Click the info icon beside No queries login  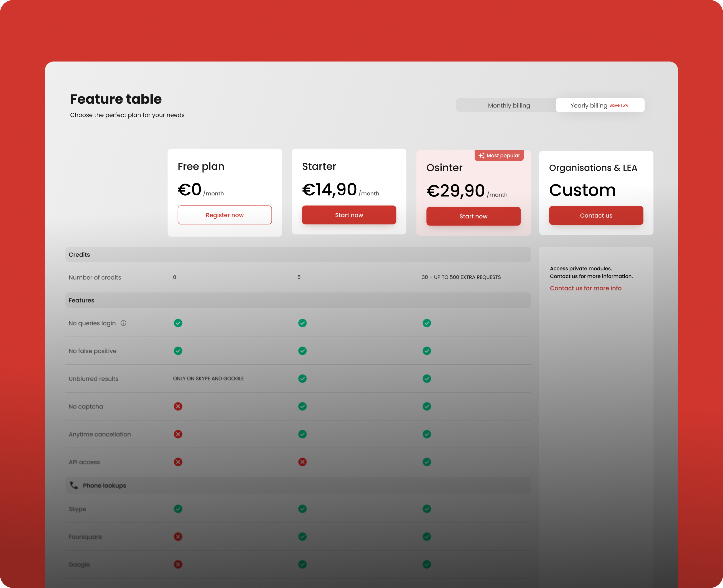click(123, 323)
